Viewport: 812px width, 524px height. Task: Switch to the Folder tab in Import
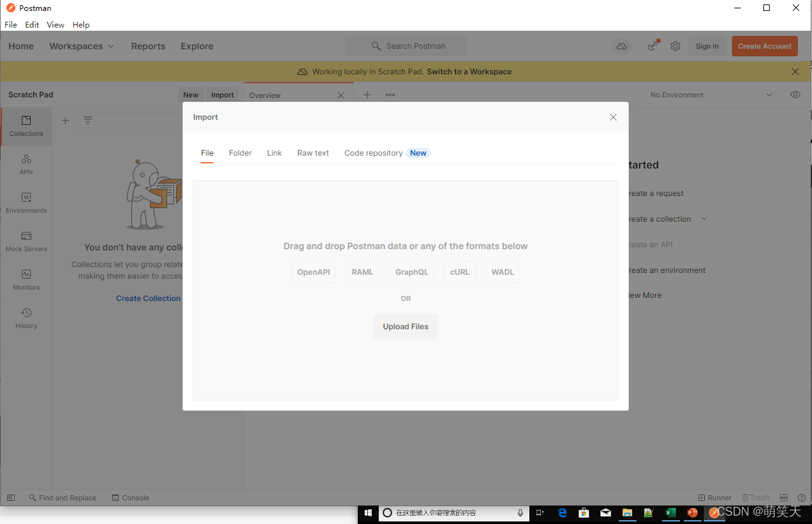240,153
